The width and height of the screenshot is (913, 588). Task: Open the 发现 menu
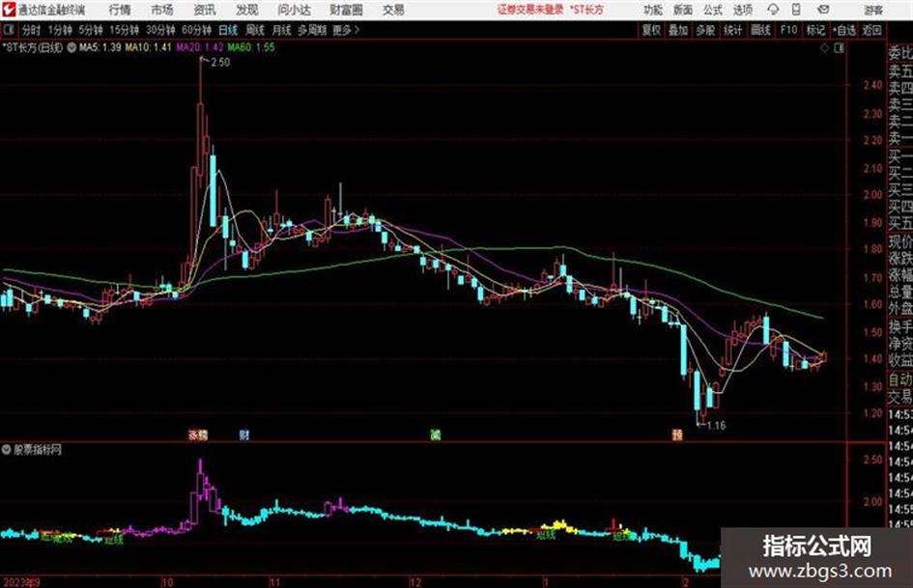(247, 10)
